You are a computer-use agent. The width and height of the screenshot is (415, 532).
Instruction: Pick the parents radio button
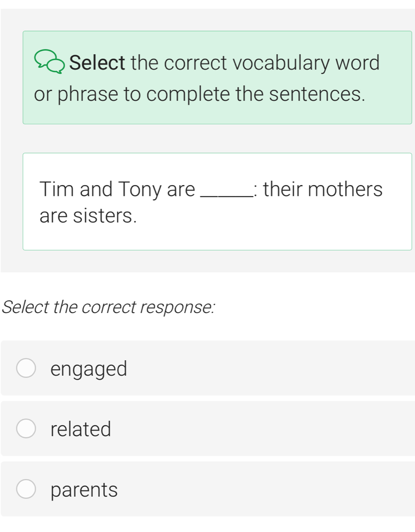pos(26,489)
